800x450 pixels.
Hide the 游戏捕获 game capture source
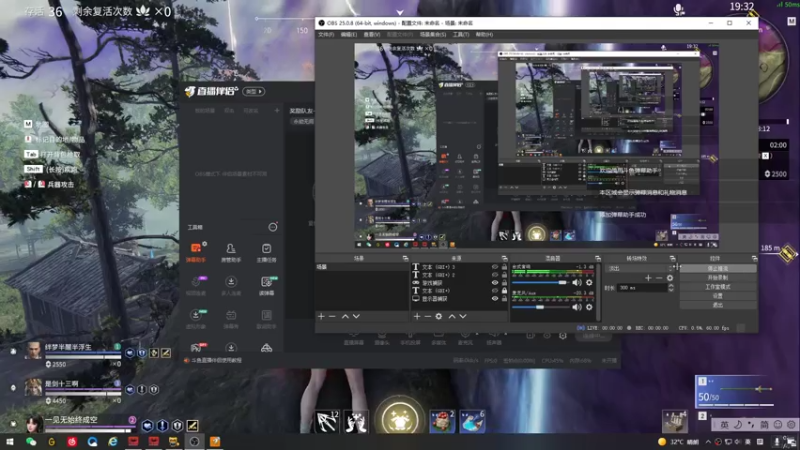[495, 283]
